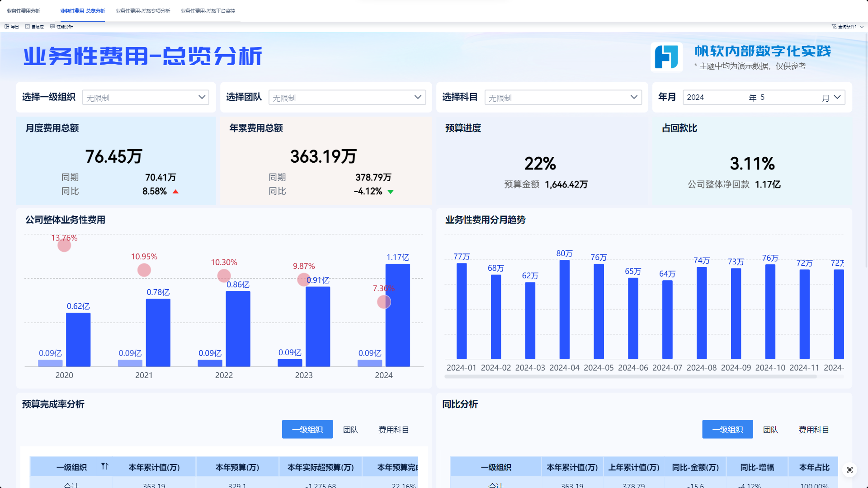Click the green down-arrow next to -4.12%
The width and height of the screenshot is (868, 488).
coord(391,192)
